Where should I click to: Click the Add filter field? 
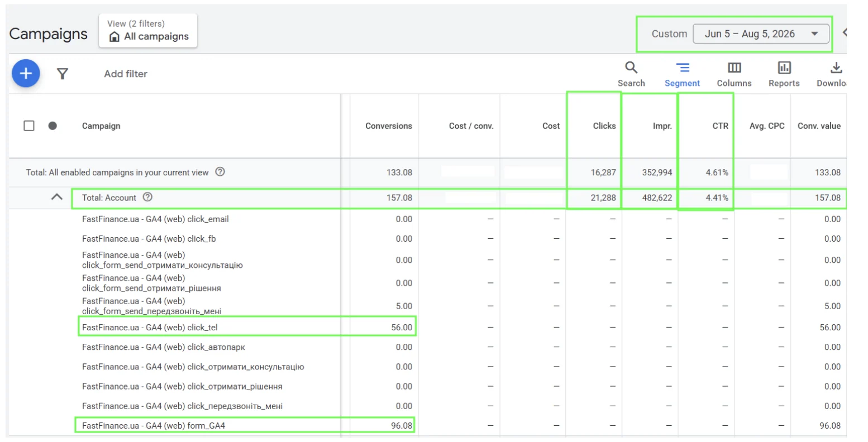click(x=126, y=74)
